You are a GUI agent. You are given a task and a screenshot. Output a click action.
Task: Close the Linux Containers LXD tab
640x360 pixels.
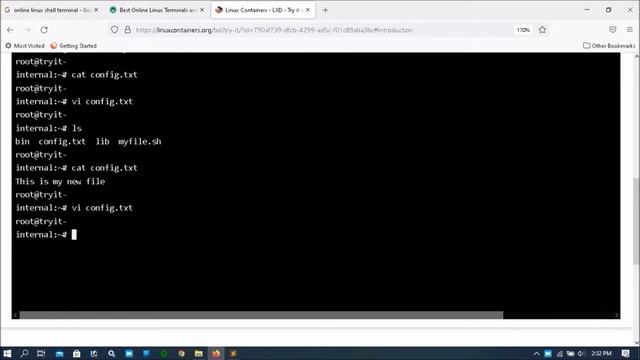[x=308, y=10]
